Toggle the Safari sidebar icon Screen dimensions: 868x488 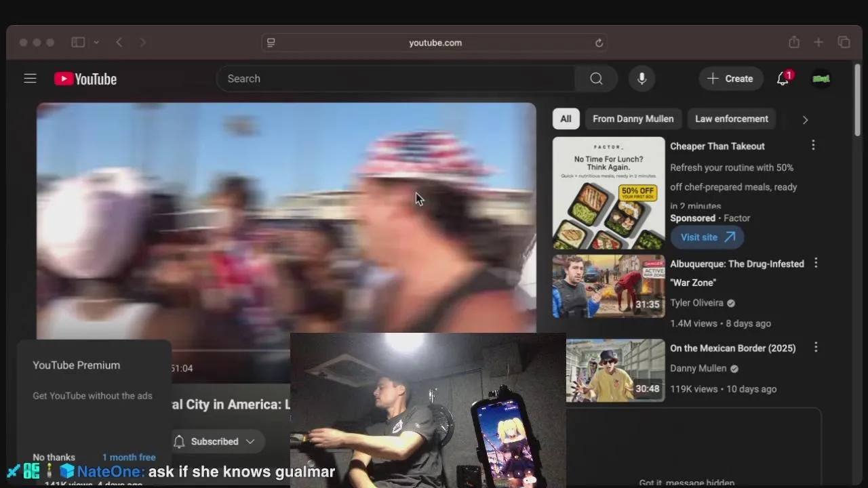point(78,42)
